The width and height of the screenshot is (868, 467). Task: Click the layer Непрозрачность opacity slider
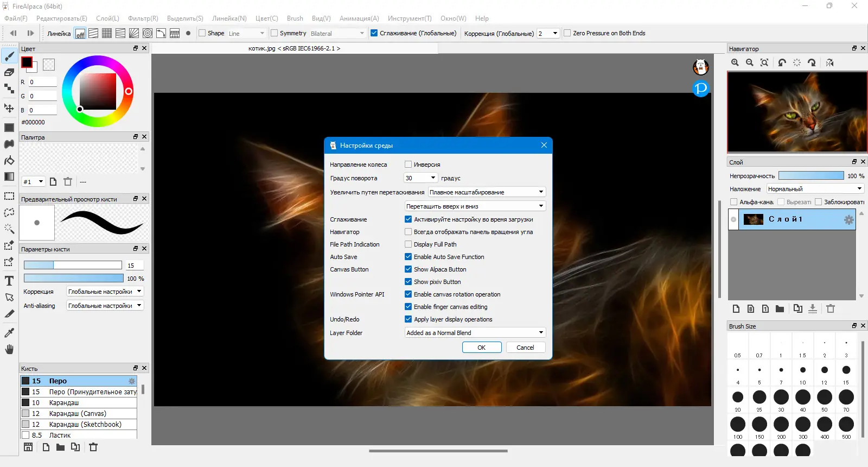pyautogui.click(x=811, y=176)
